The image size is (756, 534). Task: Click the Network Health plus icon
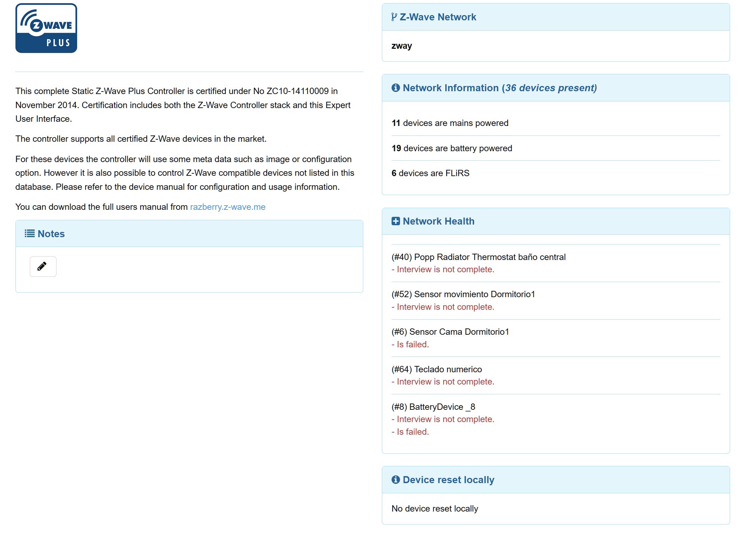tap(396, 221)
